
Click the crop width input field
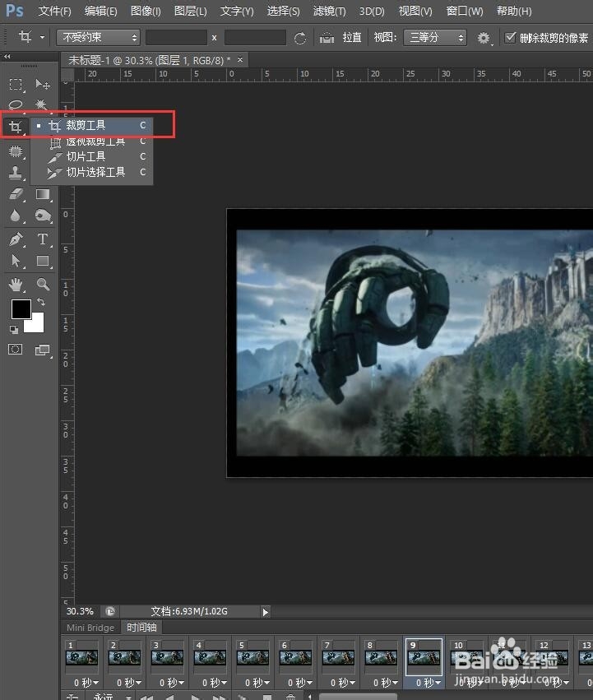[x=176, y=38]
